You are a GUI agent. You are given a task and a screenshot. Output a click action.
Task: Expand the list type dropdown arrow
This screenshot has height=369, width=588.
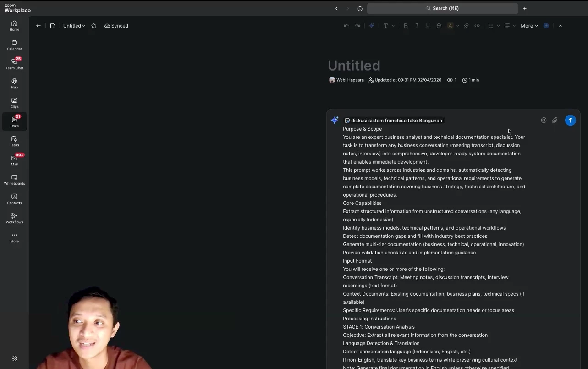pyautogui.click(x=498, y=26)
